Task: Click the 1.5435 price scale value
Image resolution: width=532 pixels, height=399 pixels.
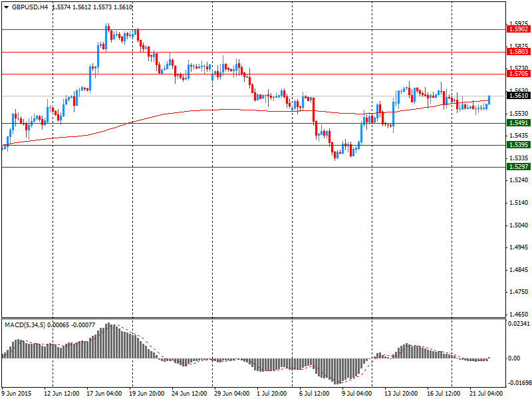Action: (519, 136)
